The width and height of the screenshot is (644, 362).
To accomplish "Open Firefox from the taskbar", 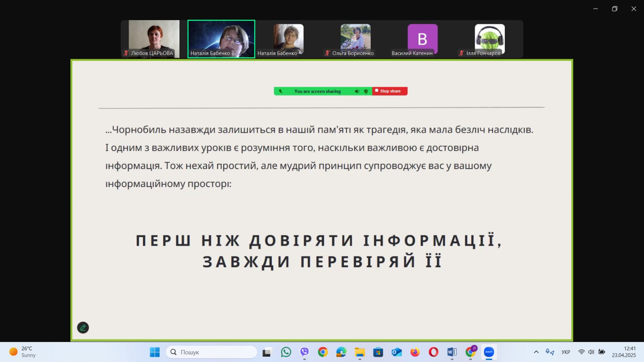I will (x=415, y=352).
